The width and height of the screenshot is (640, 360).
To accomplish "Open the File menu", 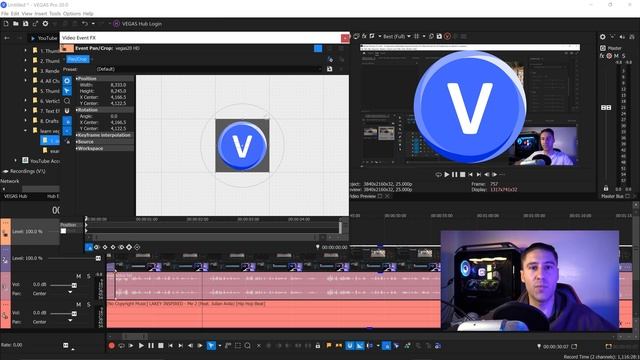I will tap(4, 13).
